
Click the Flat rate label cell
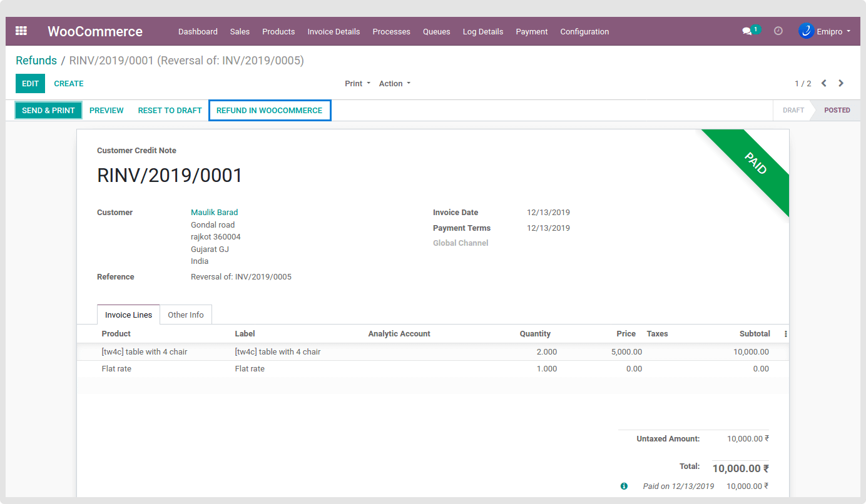pos(250,369)
